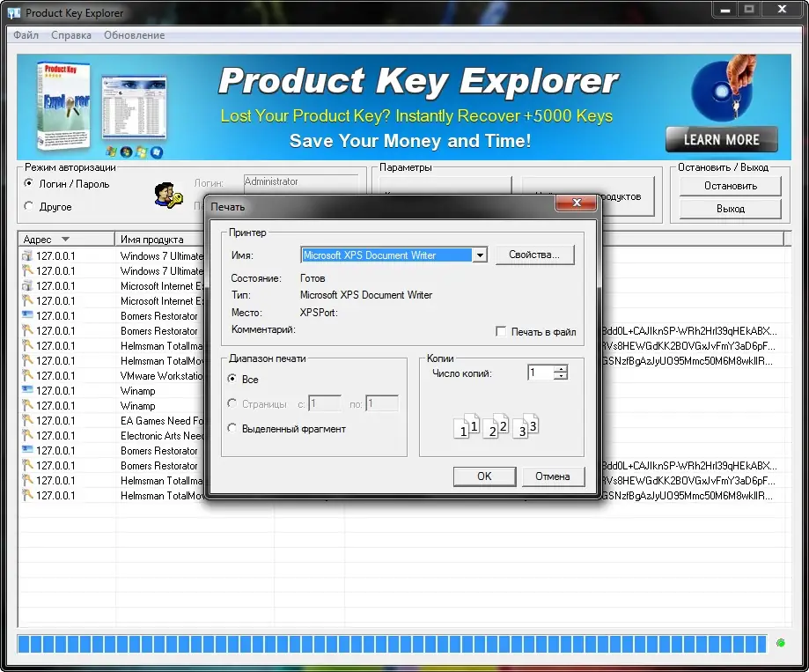The height and width of the screenshot is (672, 809).
Task: Click the LEARN MORE banner button
Action: point(721,139)
